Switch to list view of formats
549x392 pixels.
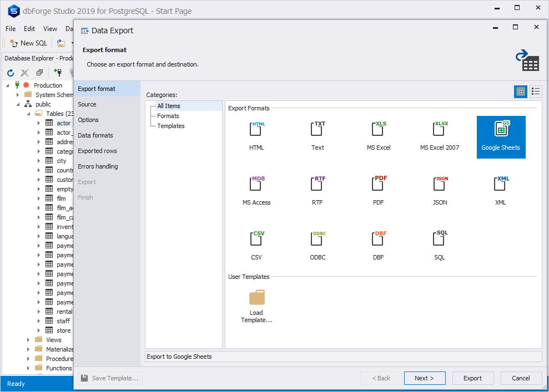(x=535, y=91)
